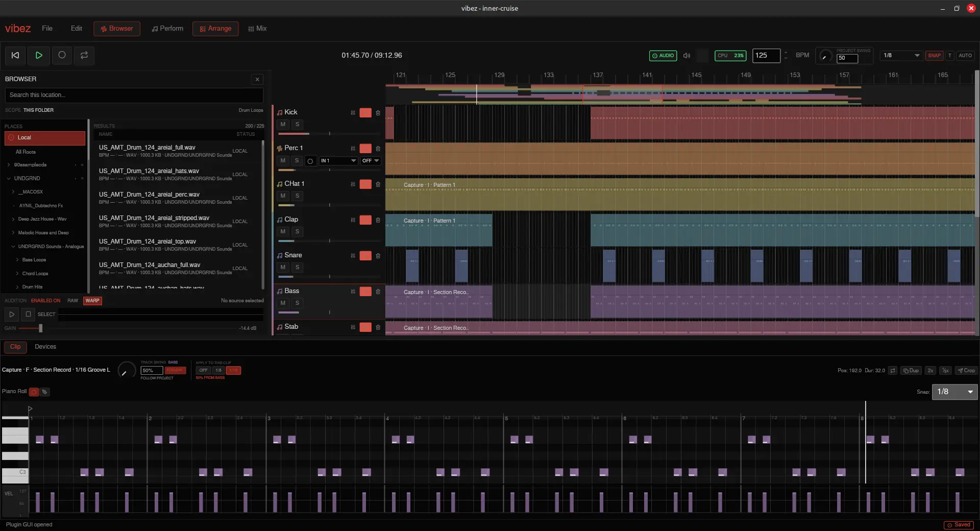980x531 pixels.
Task: Close the Browser panel with X
Action: coord(257,80)
